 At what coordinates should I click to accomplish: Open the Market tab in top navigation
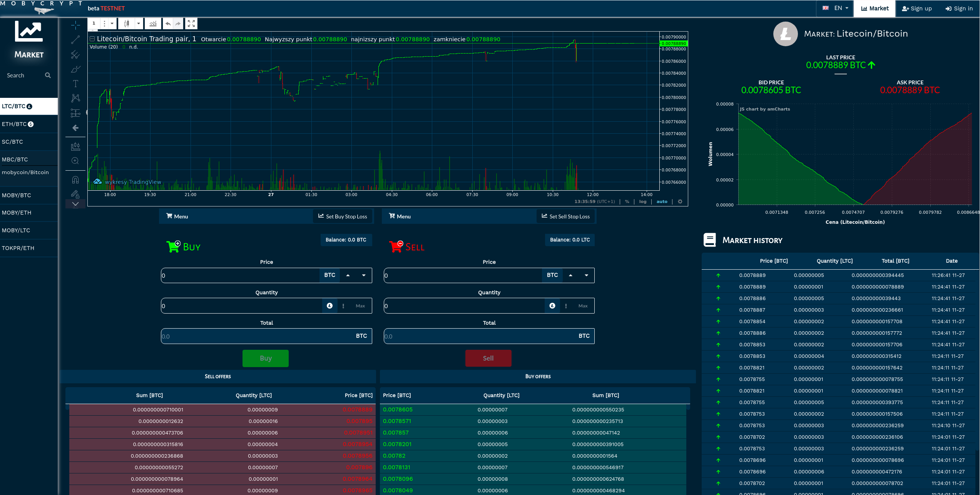[x=875, y=8]
